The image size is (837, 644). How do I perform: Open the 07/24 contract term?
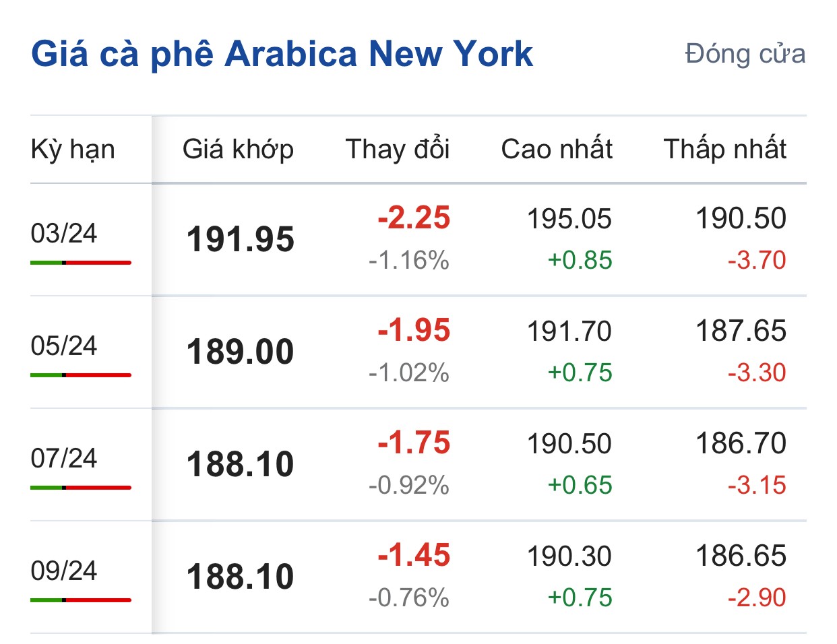64,459
